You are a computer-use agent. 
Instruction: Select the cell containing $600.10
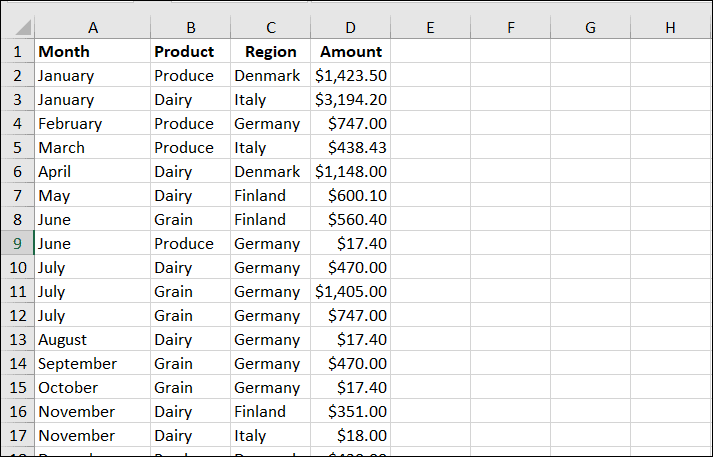point(351,196)
